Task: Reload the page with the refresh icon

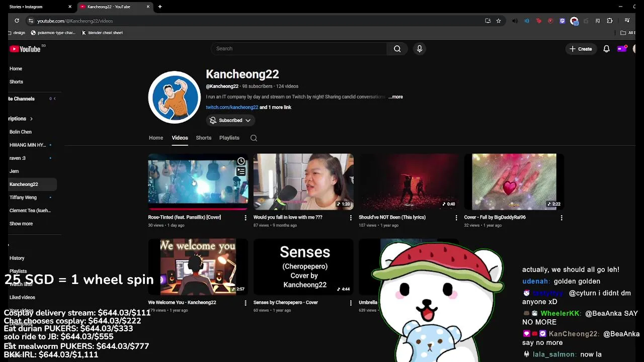Action: coord(17,21)
